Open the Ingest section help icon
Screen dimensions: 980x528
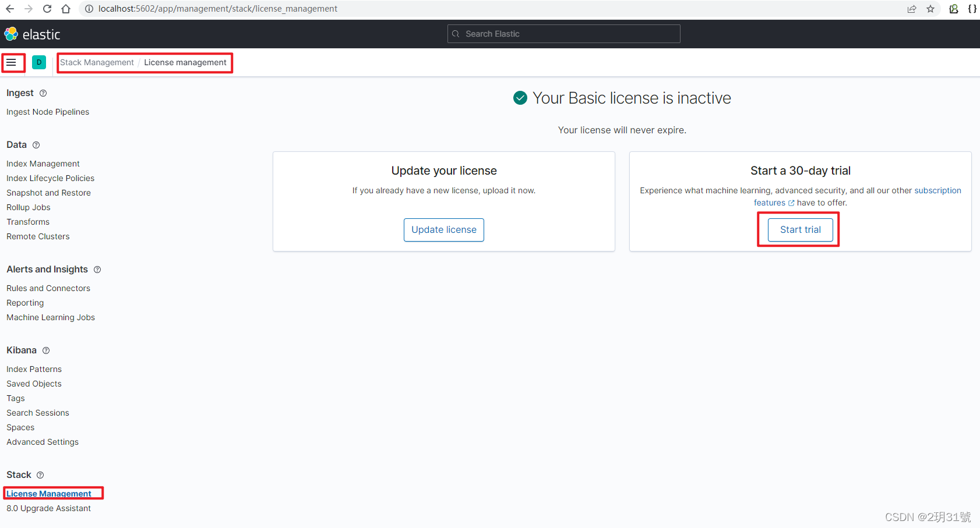point(43,93)
